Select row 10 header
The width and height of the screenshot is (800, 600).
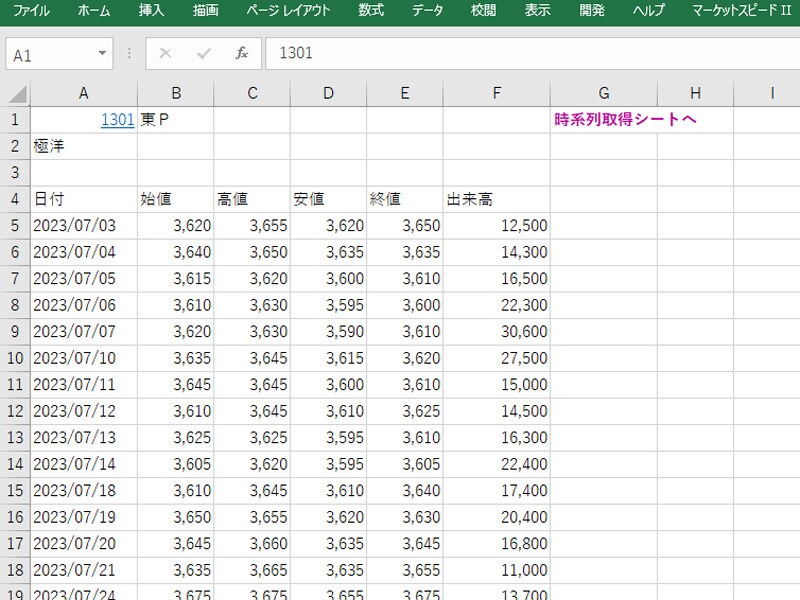tap(15, 359)
